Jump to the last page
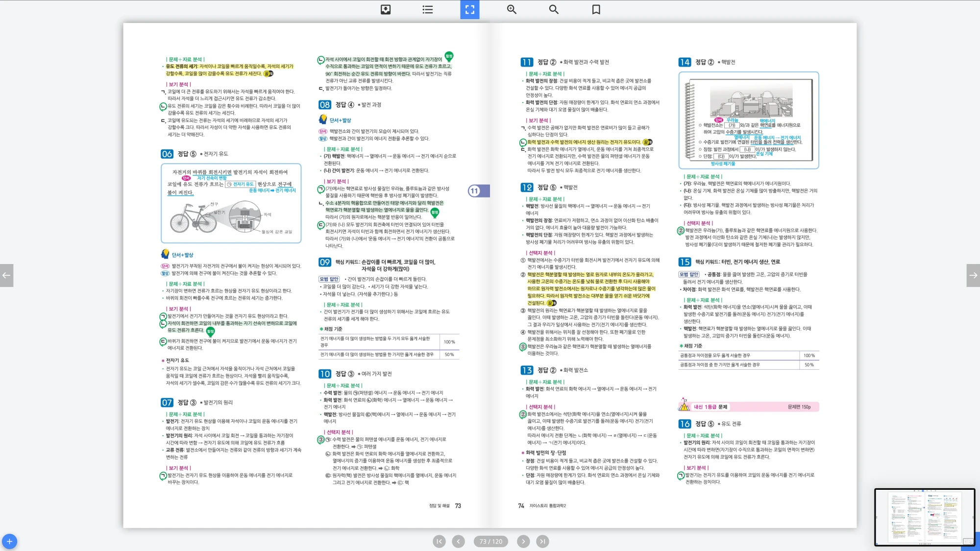The height and width of the screenshot is (551, 980). pyautogui.click(x=542, y=541)
